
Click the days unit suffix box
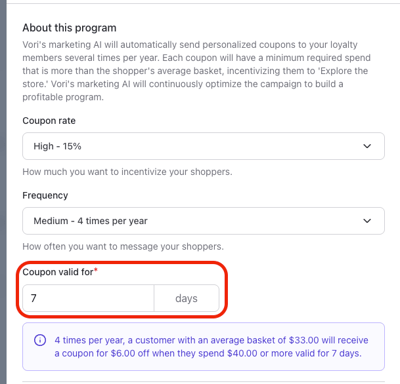point(187,298)
